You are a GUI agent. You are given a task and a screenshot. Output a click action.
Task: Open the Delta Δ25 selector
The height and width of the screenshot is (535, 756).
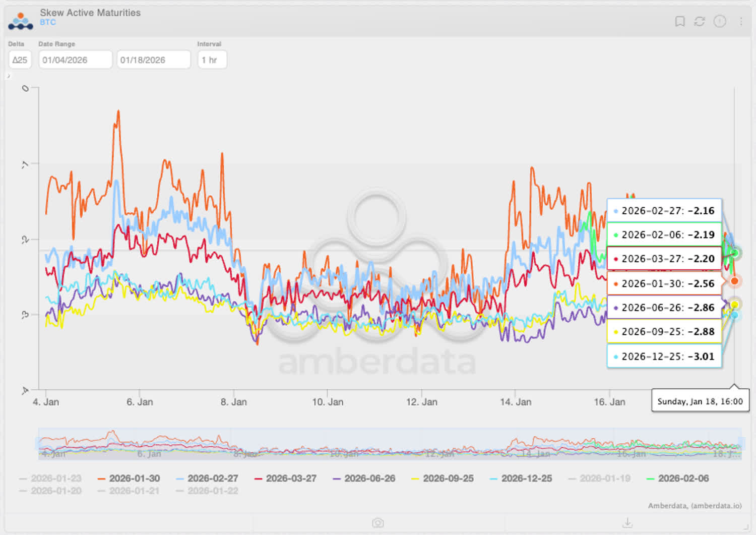[x=20, y=60]
